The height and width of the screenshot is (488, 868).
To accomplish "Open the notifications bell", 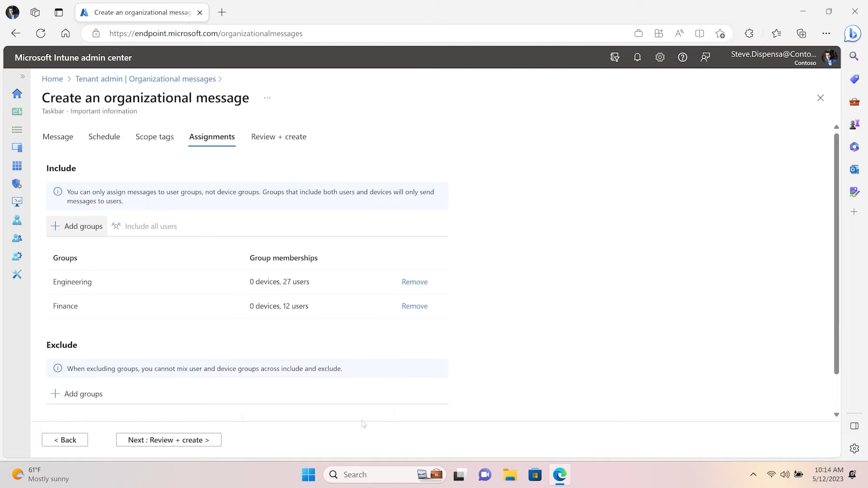I will [x=637, y=57].
